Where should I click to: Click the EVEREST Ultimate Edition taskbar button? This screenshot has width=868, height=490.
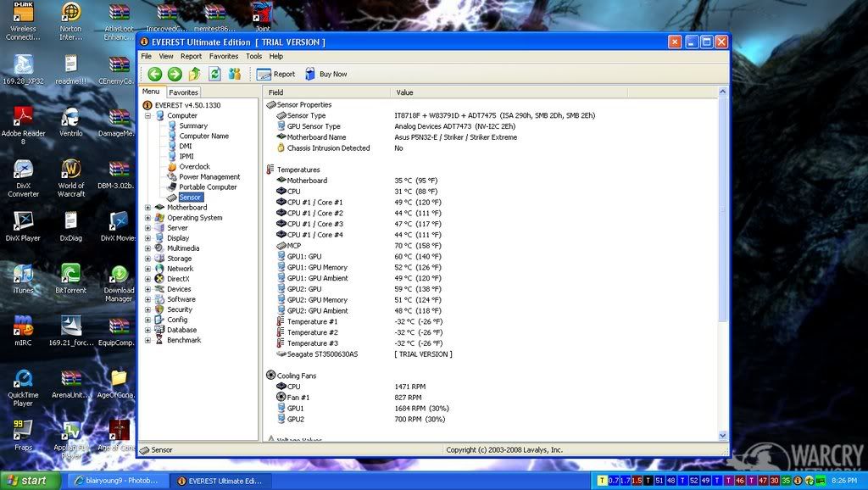pos(220,481)
